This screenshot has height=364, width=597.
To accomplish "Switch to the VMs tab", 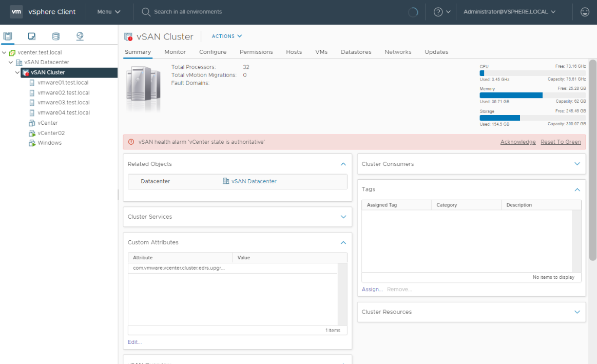I will click(321, 52).
